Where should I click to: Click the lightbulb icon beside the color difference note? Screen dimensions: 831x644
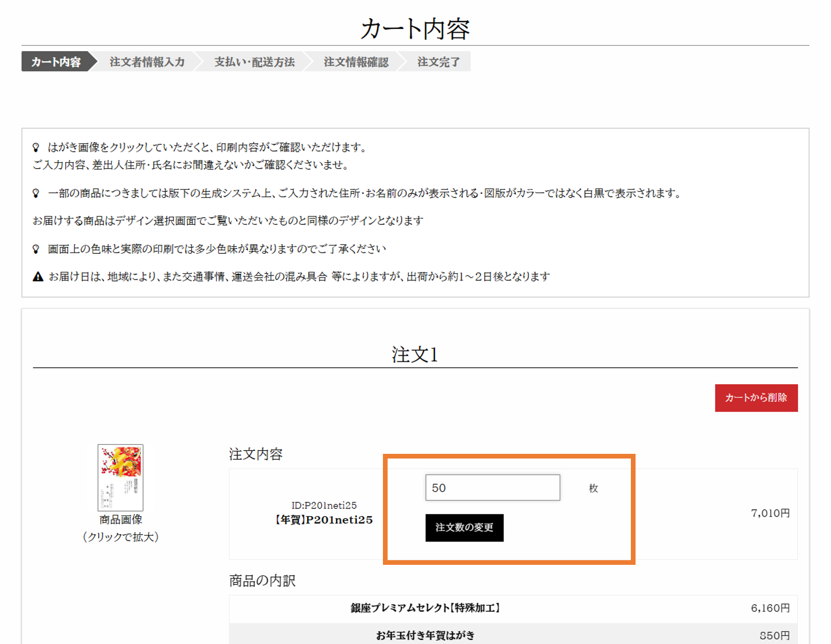(36, 249)
